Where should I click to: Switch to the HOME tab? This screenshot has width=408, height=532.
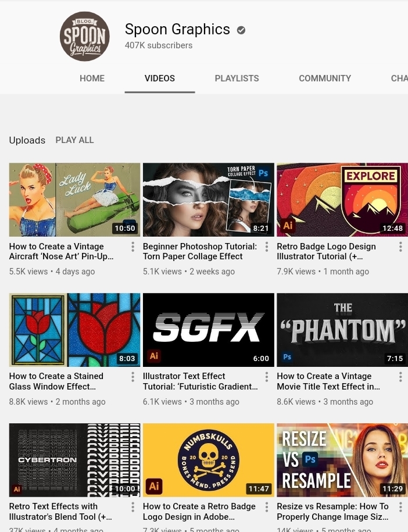pyautogui.click(x=92, y=78)
